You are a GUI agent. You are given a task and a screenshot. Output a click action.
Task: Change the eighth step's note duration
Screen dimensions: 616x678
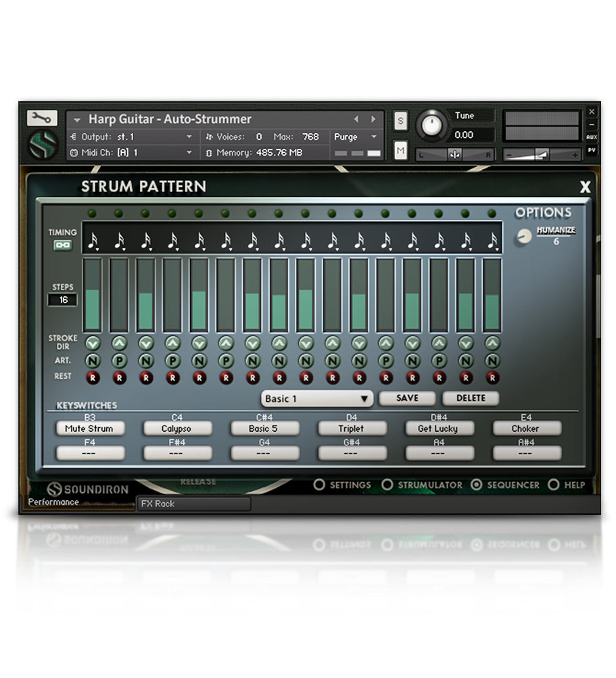click(x=279, y=242)
